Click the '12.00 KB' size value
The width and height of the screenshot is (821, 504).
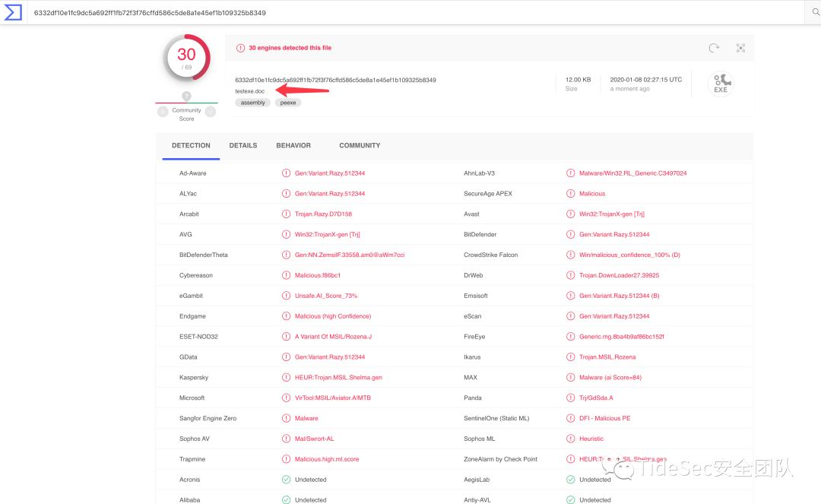pyautogui.click(x=578, y=80)
